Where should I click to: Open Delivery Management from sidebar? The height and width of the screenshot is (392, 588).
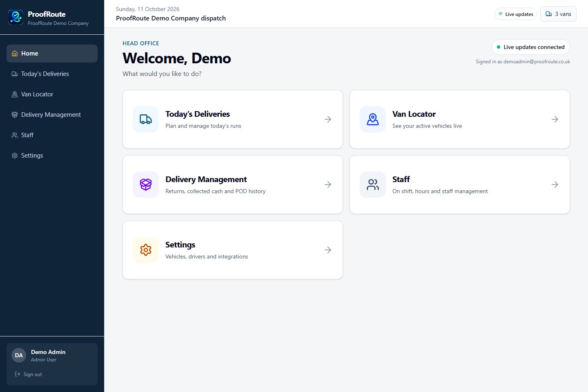coord(52,115)
